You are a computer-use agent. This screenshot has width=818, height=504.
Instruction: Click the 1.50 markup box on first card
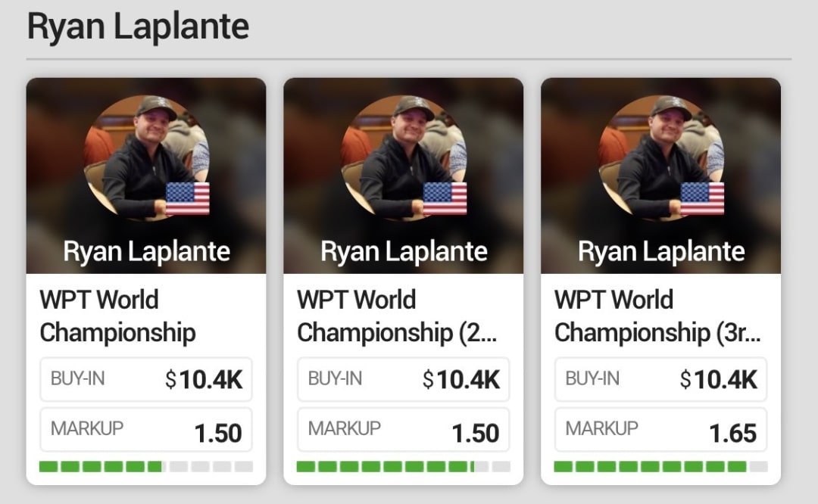click(x=146, y=430)
